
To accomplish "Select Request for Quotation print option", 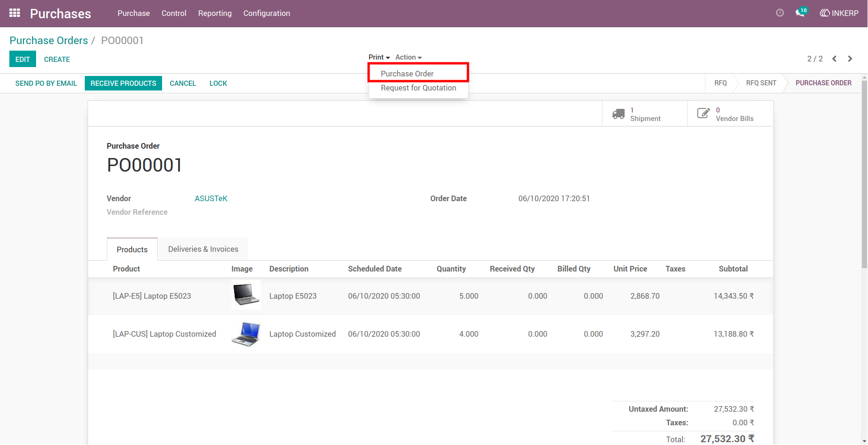I will tap(418, 88).
